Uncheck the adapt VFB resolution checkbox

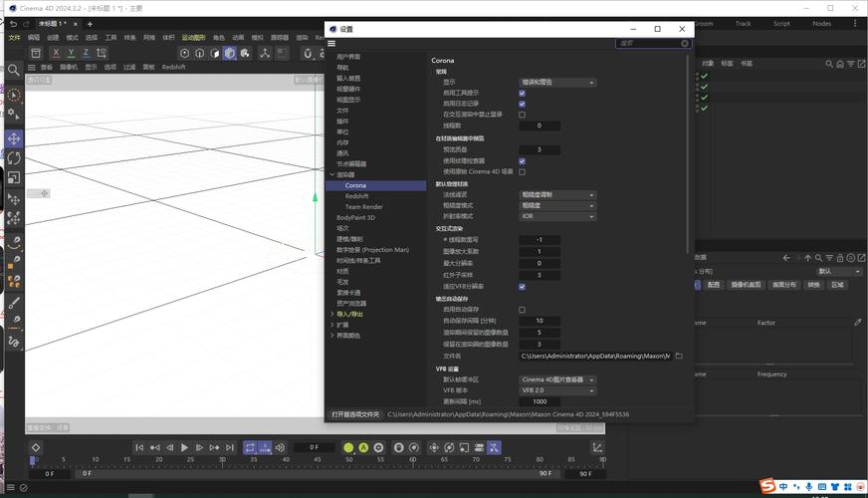pos(522,287)
